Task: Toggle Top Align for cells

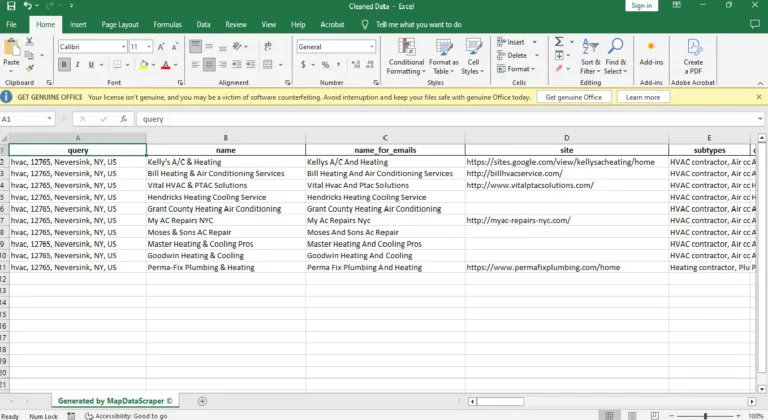Action: 195,47
